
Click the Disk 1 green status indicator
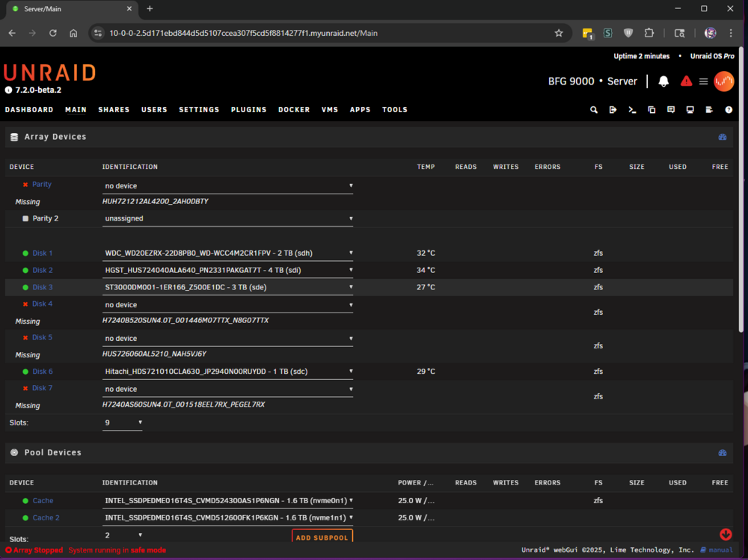point(25,253)
